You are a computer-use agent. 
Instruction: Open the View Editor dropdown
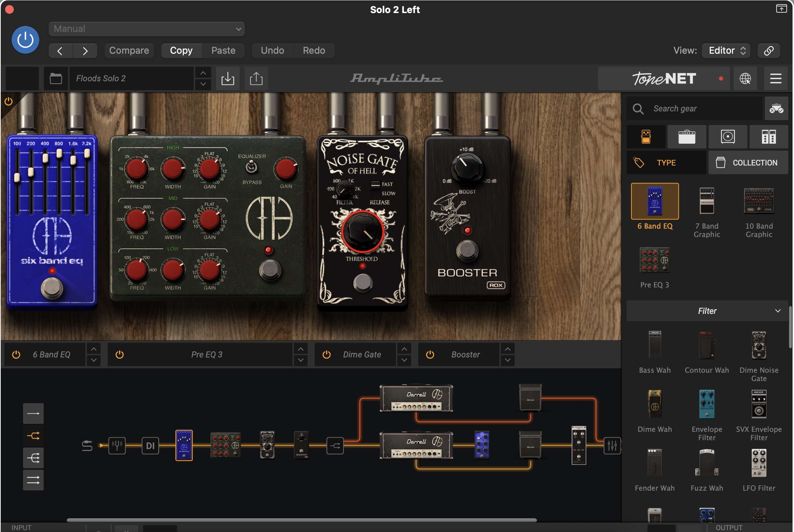click(x=727, y=50)
